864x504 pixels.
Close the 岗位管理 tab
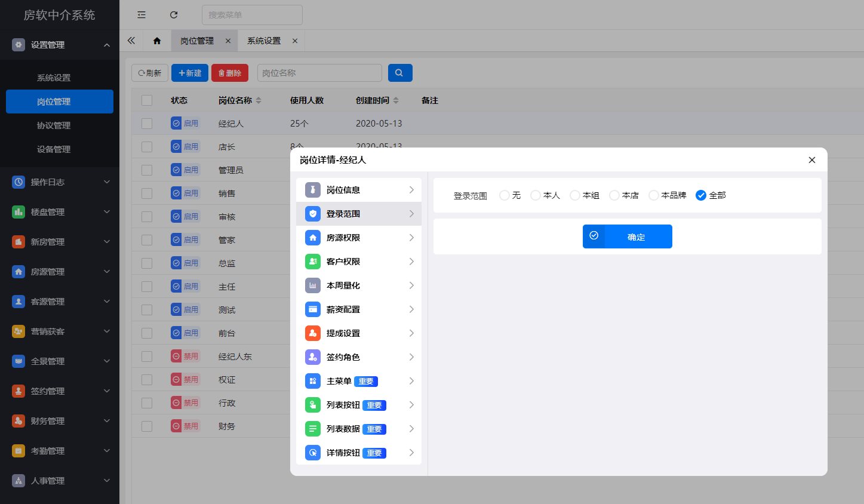(x=228, y=41)
